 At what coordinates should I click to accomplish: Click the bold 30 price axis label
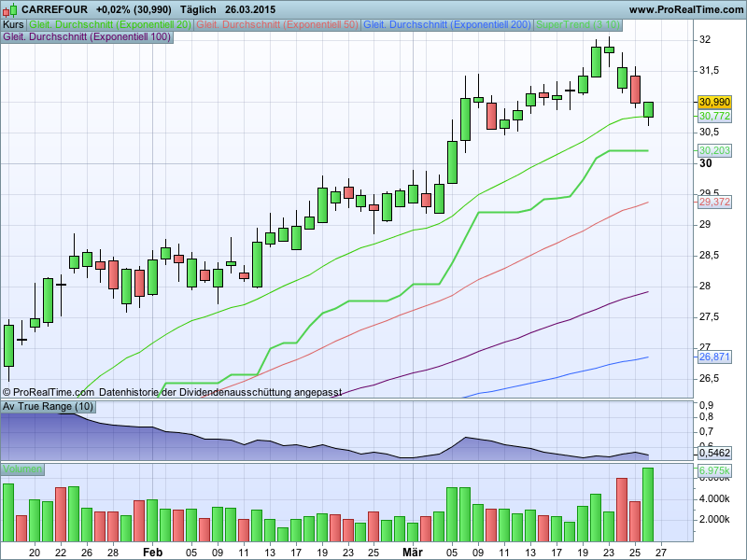(x=706, y=163)
